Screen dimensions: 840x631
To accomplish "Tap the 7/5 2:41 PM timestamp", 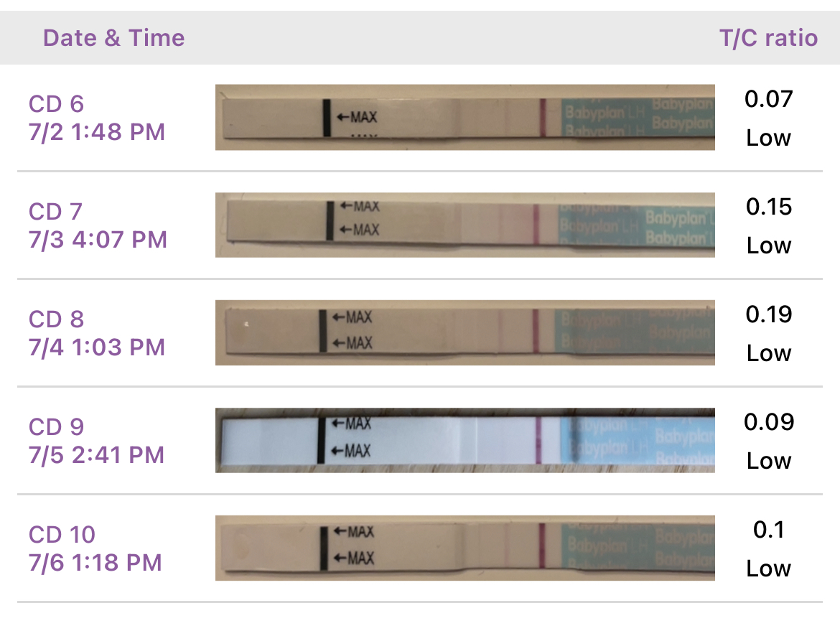I will [x=96, y=454].
